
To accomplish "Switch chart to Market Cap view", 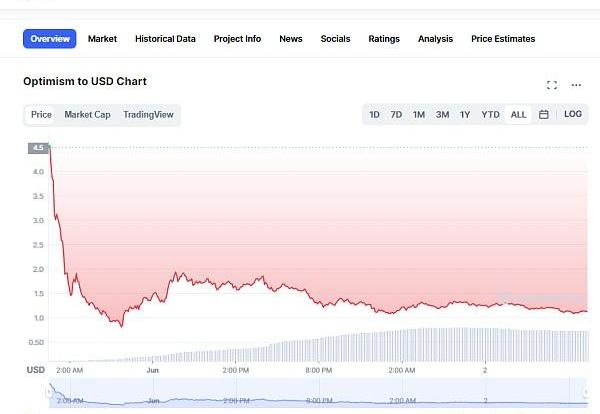I will [87, 115].
